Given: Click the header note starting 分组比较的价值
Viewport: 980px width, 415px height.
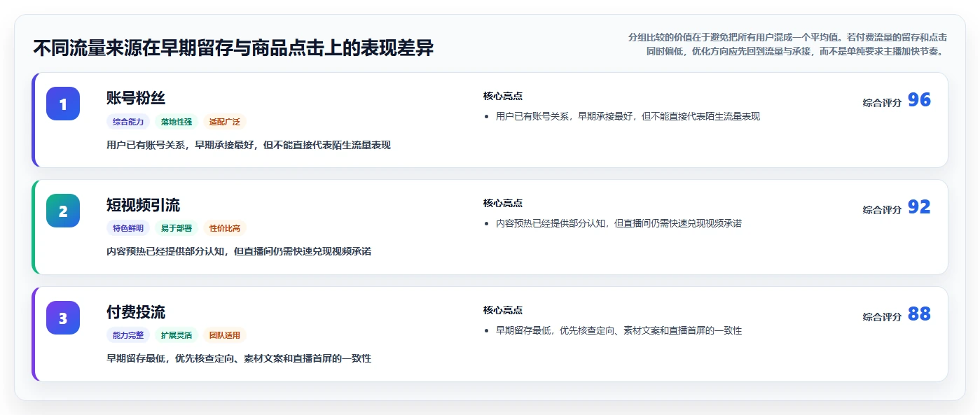Looking at the screenshot, I should click(788, 44).
